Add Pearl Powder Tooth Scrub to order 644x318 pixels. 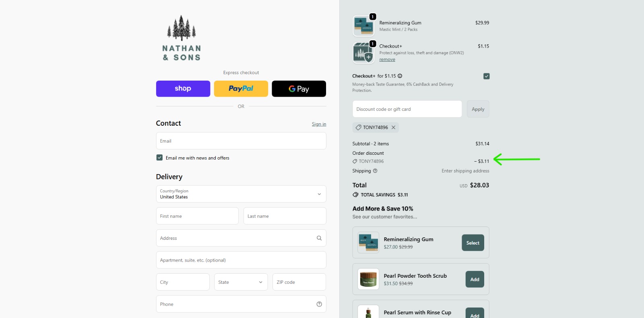pyautogui.click(x=475, y=279)
